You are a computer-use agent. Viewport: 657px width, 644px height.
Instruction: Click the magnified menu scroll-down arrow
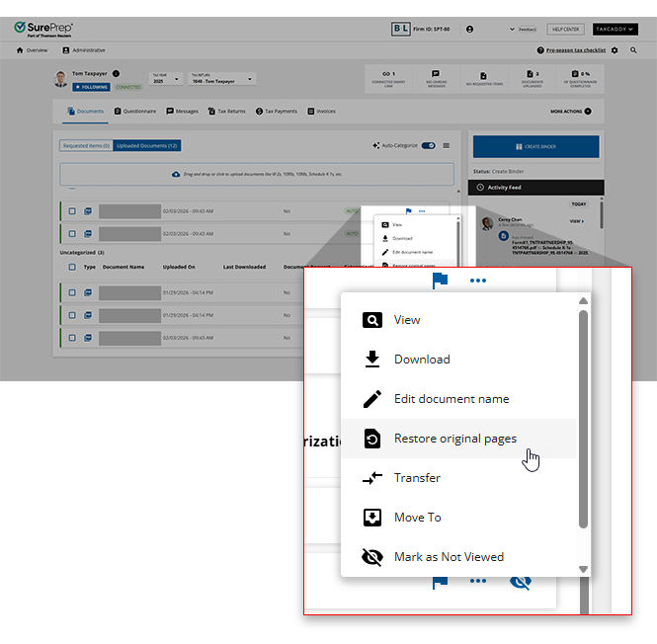coord(583,569)
